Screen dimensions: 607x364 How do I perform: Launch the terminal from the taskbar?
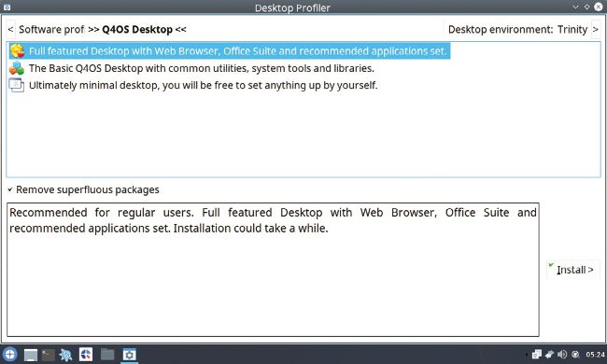[49, 355]
